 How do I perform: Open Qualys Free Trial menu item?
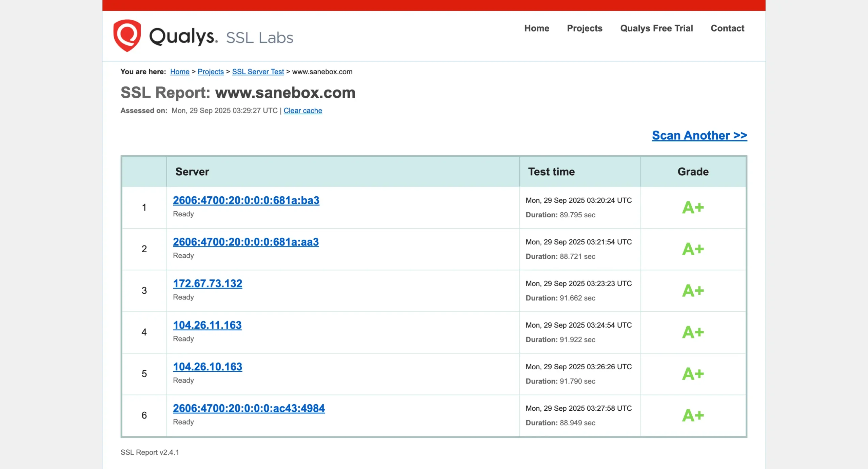pyautogui.click(x=656, y=28)
